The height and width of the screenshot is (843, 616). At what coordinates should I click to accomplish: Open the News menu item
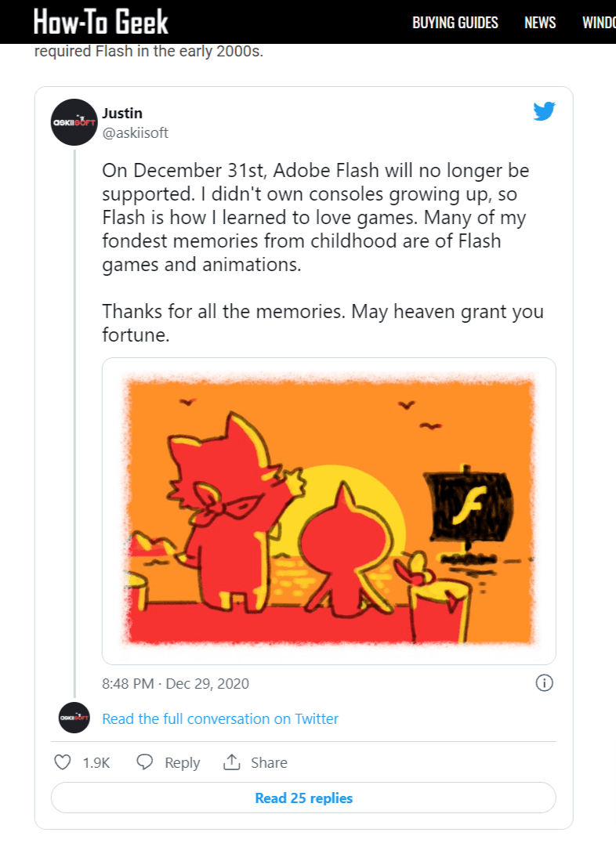coord(540,23)
